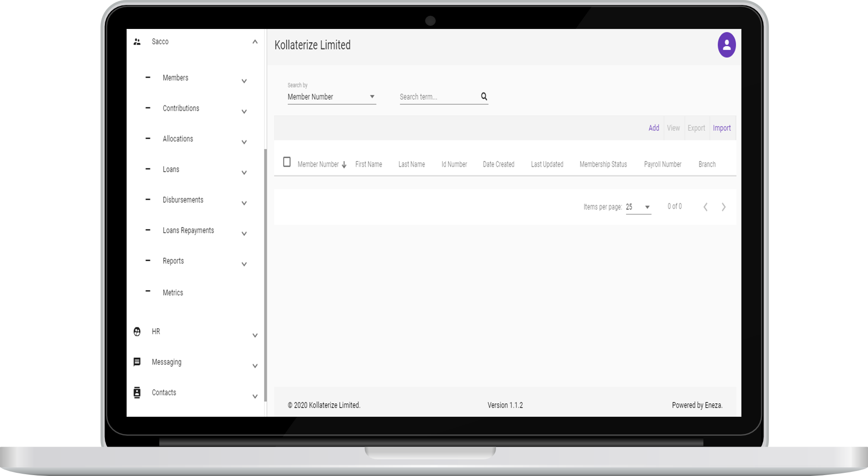Expand the Loans submenu chevron
This screenshot has height=476, width=868.
[x=244, y=173]
